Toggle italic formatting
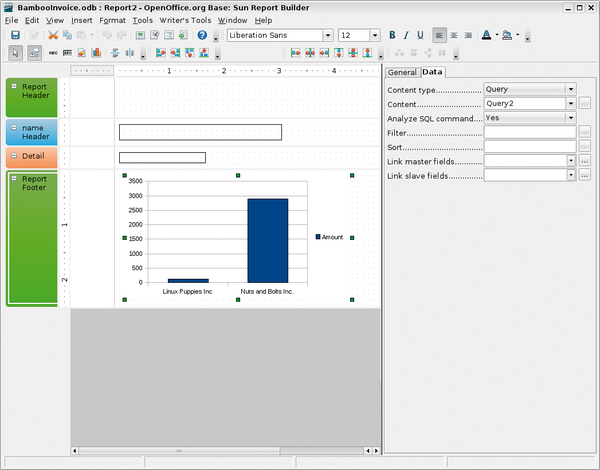 (406, 35)
